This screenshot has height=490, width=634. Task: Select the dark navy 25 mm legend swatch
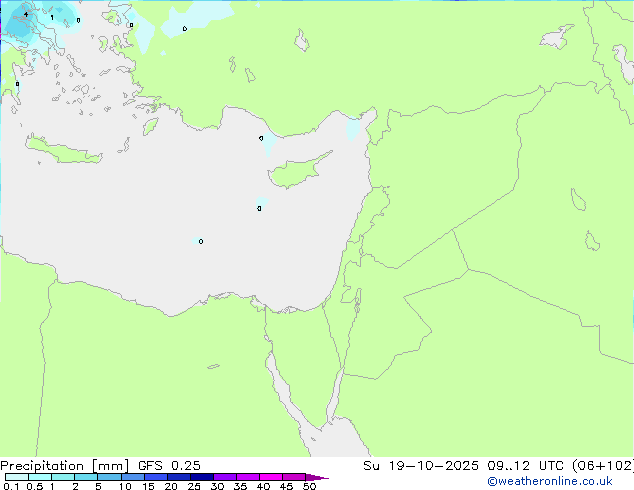(x=202, y=477)
